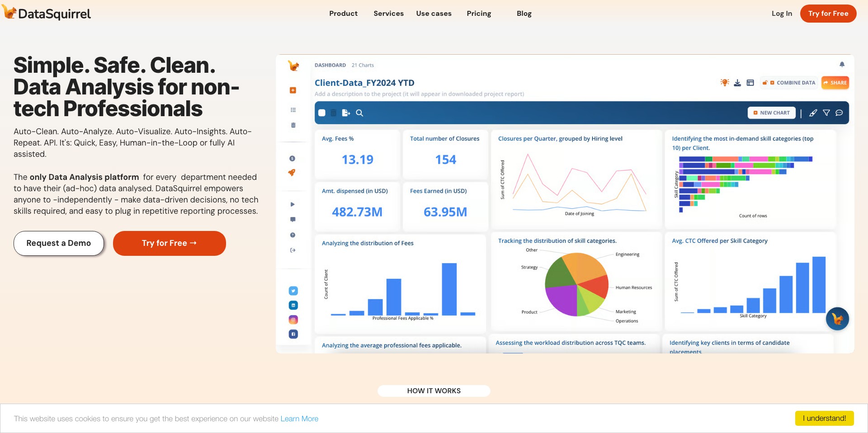Click the orange lightbulb insights icon

(725, 82)
